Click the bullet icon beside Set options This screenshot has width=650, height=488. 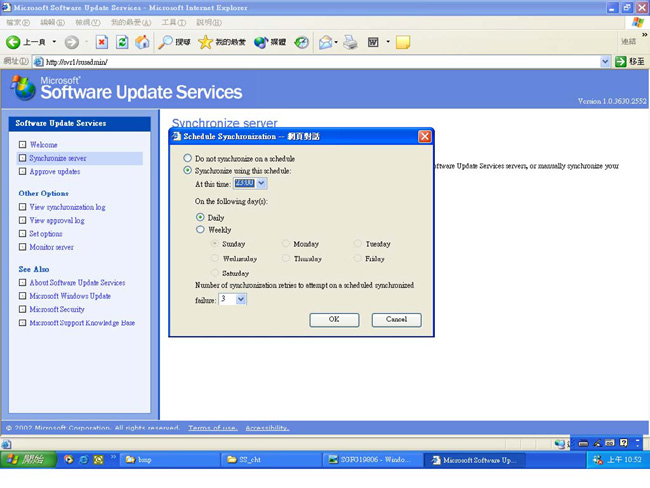[x=22, y=233]
